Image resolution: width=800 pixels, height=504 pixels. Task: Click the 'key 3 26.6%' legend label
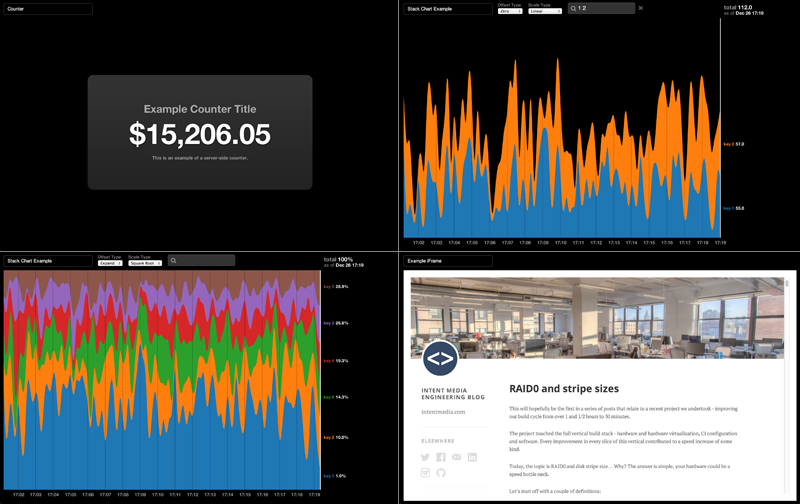click(x=336, y=323)
